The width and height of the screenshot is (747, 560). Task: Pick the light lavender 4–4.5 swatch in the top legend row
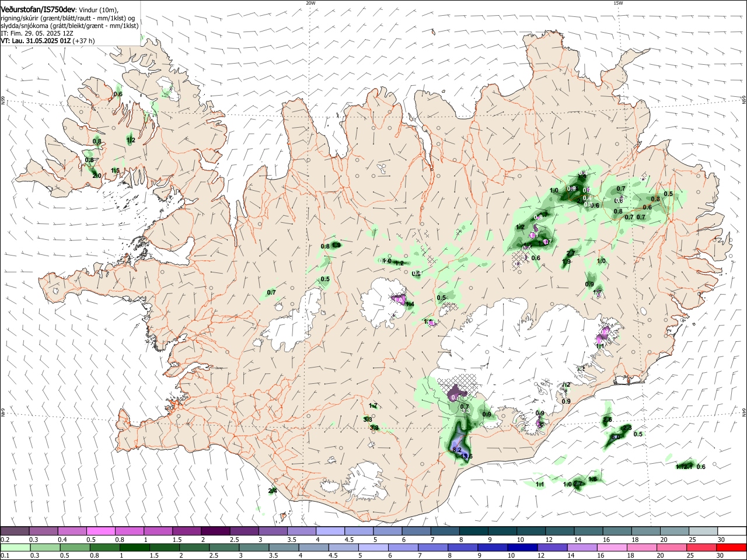click(x=330, y=531)
